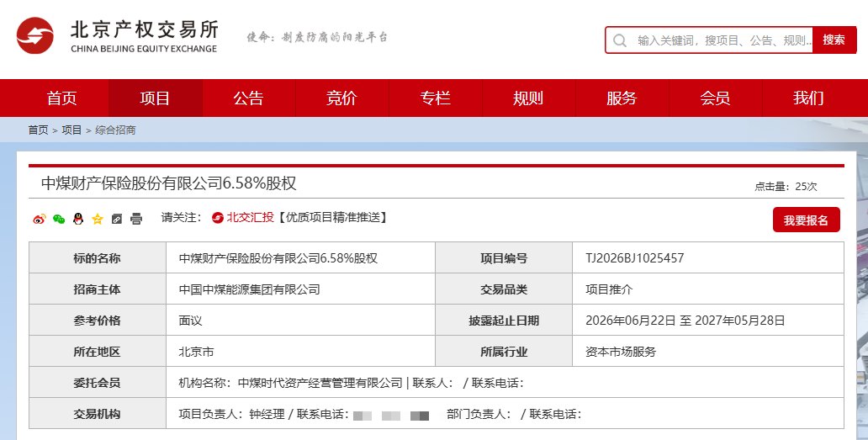Viewport: 868px width, 440px height.
Task: Click the 委托会员 row label
Action: coord(97,383)
